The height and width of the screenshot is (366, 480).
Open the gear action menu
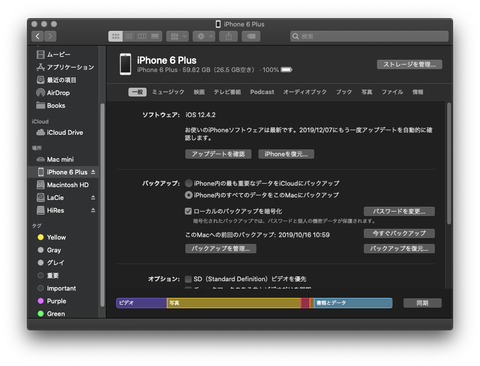(x=204, y=36)
